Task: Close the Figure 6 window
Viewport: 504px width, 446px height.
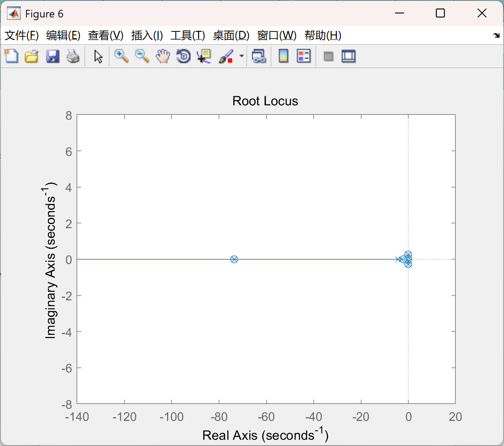Action: point(482,13)
